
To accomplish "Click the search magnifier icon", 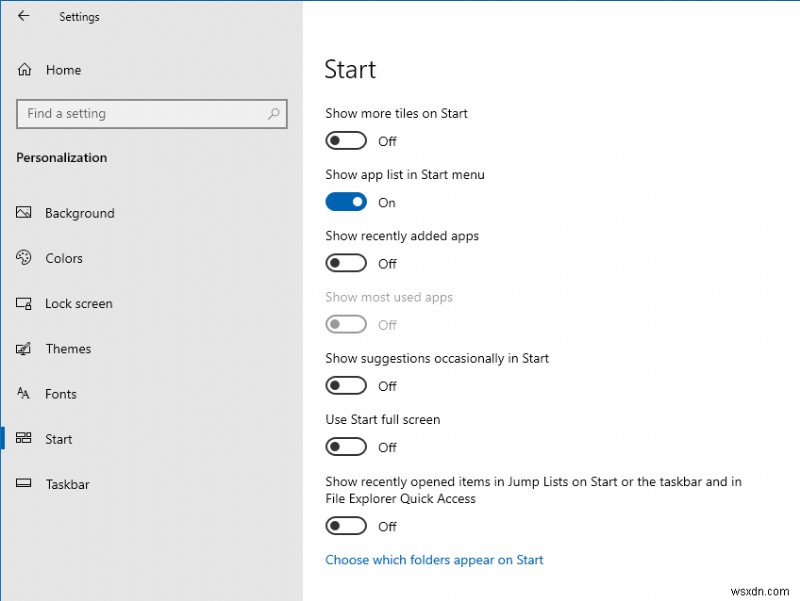I will click(273, 114).
